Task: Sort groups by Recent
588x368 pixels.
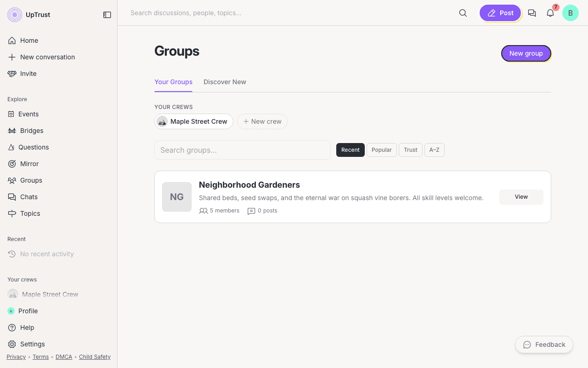Action: (x=351, y=150)
